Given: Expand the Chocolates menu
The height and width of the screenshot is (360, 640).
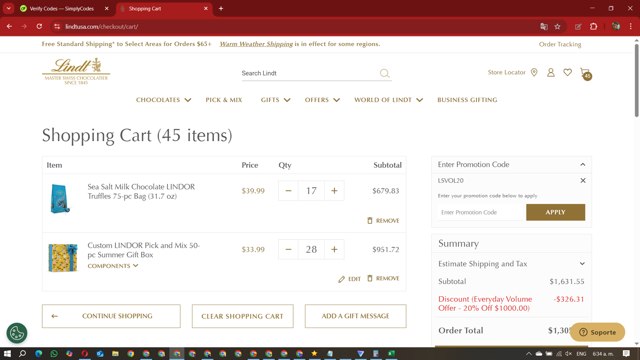Looking at the screenshot, I should click(x=163, y=100).
